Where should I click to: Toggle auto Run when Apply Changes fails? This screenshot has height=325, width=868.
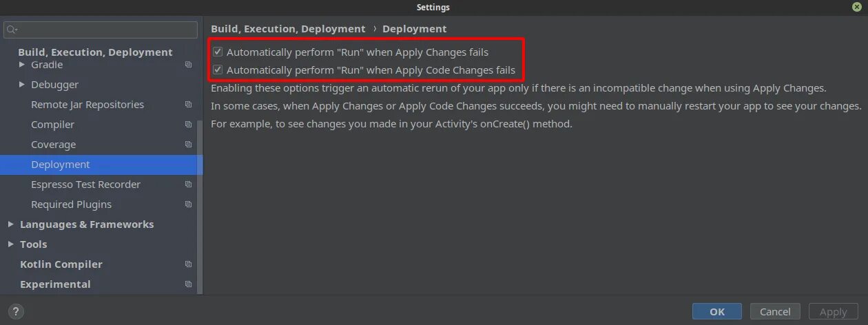218,52
